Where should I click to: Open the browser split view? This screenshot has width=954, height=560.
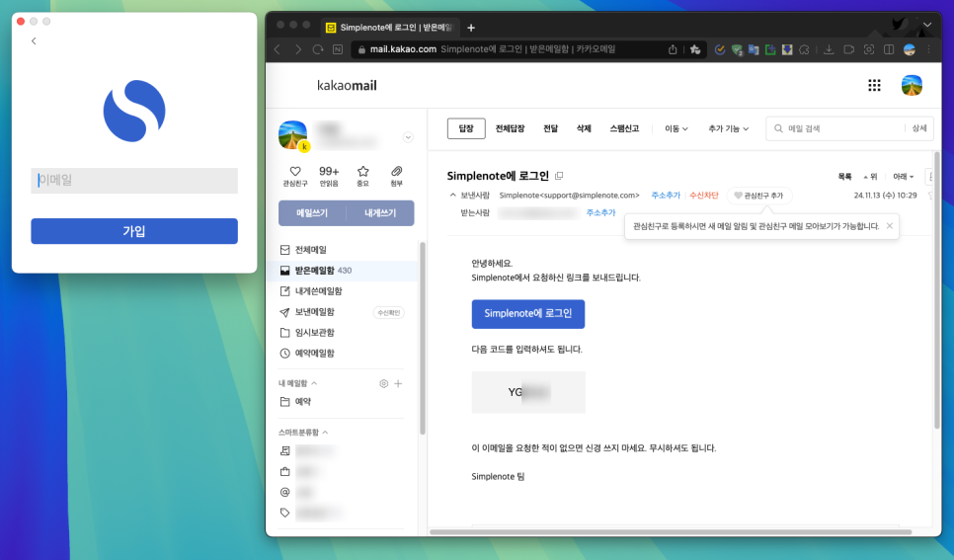[889, 50]
